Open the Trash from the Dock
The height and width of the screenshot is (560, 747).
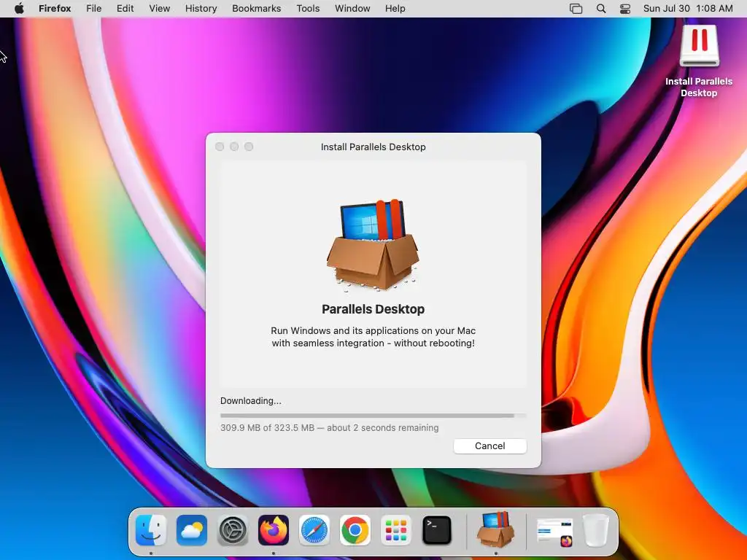click(596, 530)
